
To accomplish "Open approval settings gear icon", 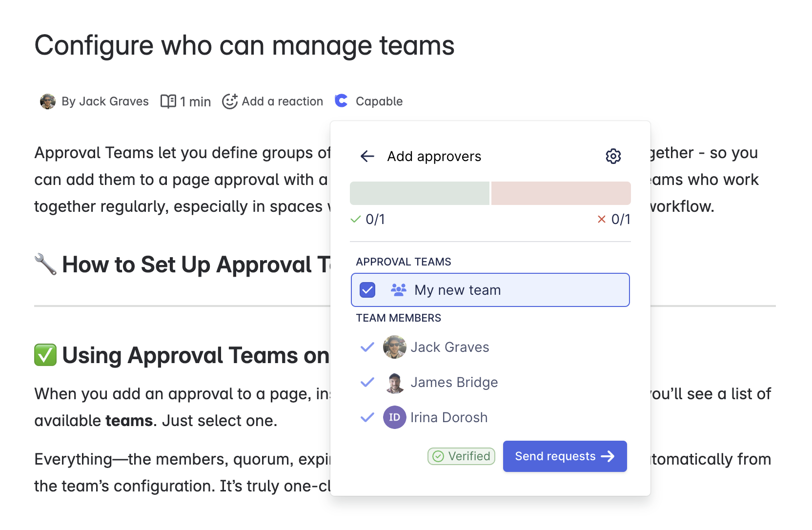I will coord(613,156).
